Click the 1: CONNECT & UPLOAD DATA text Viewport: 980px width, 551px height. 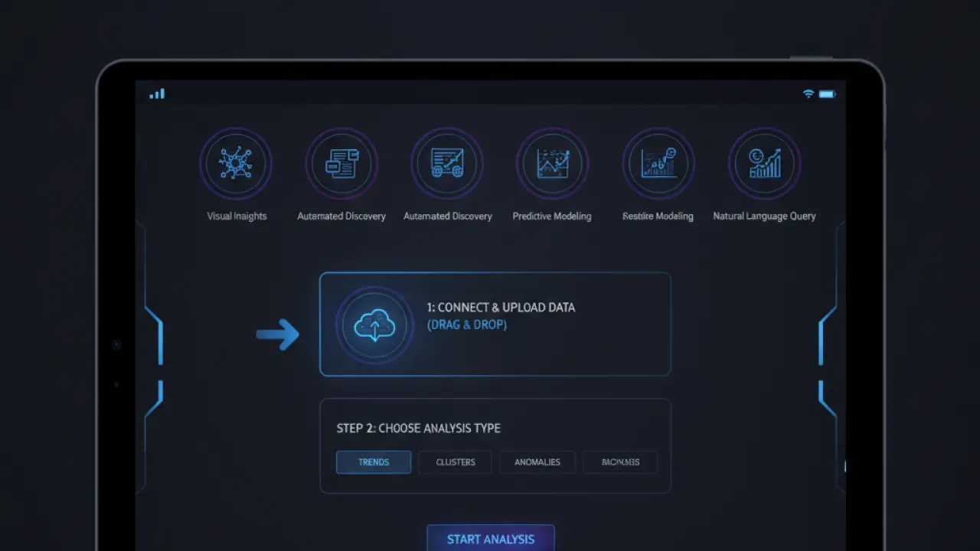(x=501, y=308)
